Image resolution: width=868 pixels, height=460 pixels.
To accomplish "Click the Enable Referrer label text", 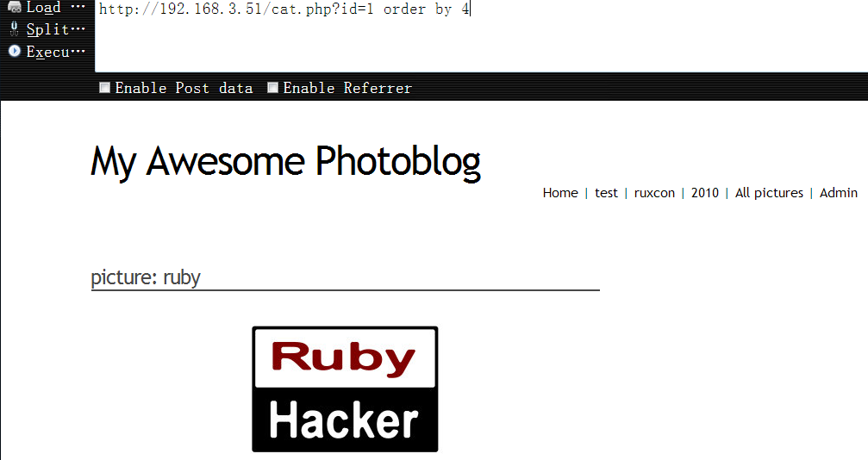I will (347, 88).
